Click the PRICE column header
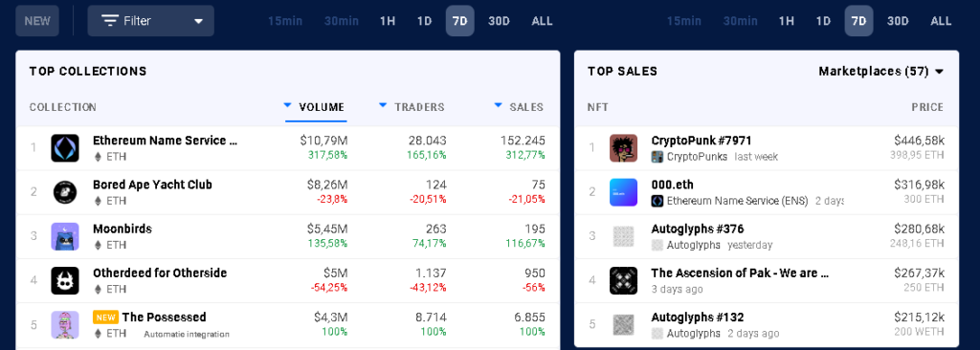This screenshot has width=980, height=350. coord(926,107)
